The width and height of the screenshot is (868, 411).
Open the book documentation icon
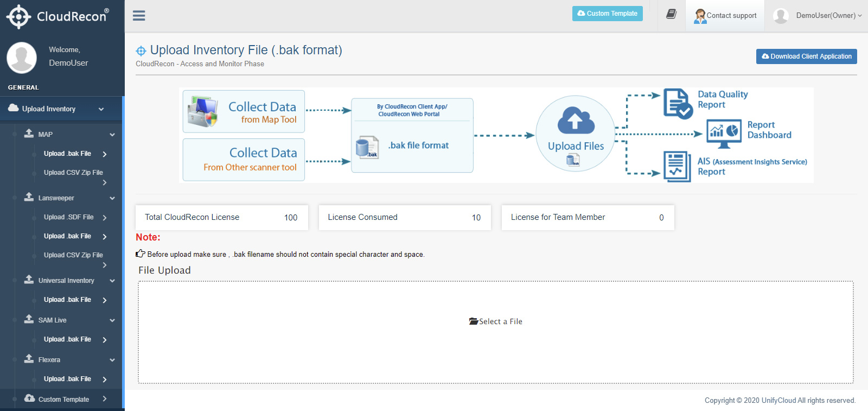[x=671, y=14]
